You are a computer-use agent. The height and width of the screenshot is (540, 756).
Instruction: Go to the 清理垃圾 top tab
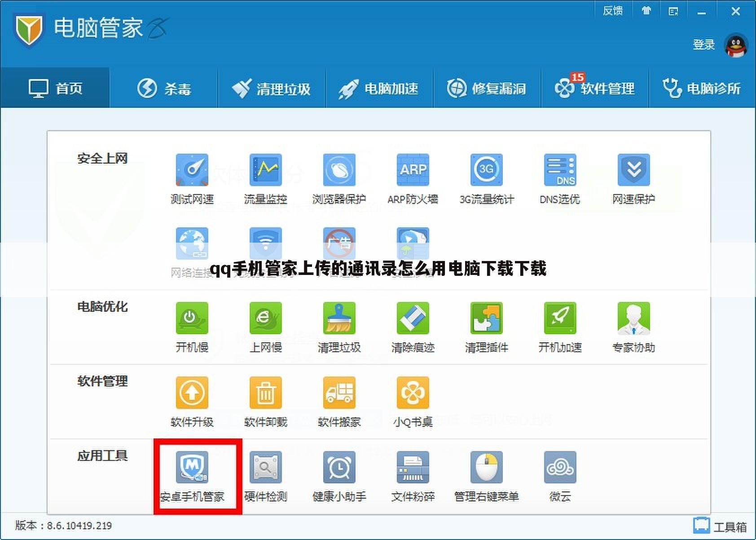tap(272, 88)
